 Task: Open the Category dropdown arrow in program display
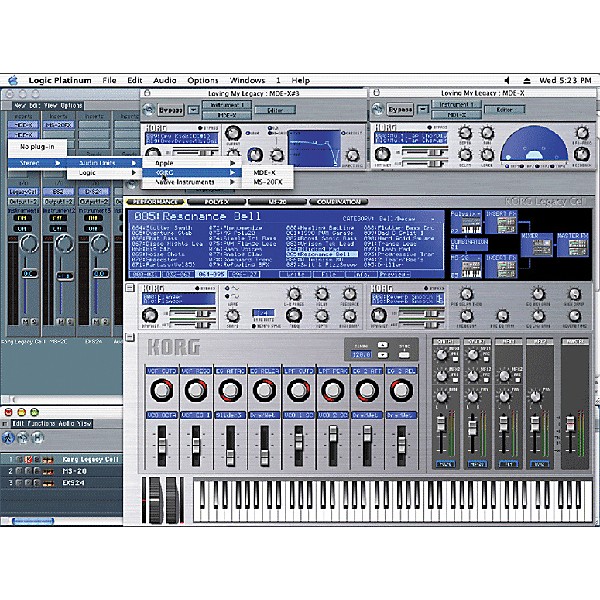433,219
